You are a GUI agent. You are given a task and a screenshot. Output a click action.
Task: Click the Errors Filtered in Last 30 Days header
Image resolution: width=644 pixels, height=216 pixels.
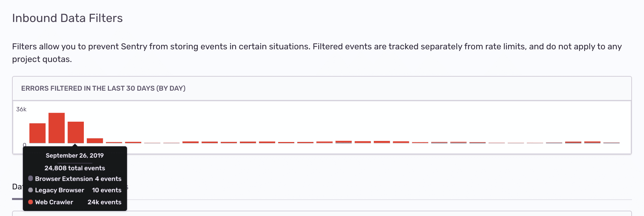(x=103, y=88)
